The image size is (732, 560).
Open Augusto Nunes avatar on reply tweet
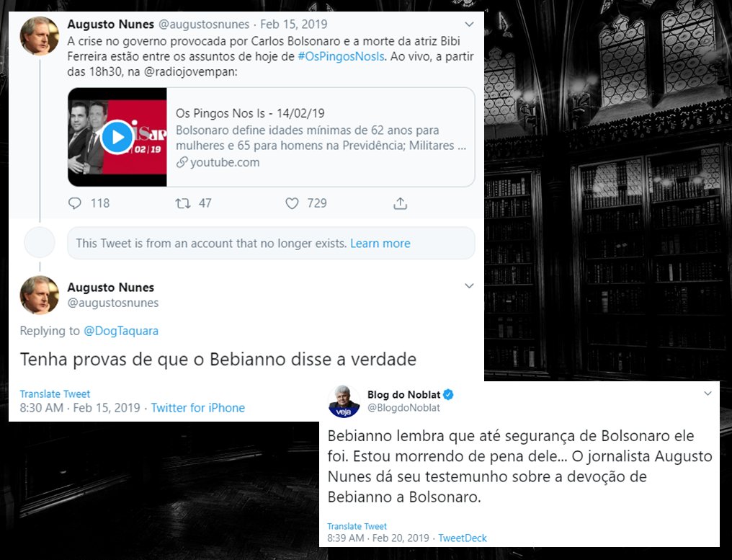coord(39,295)
